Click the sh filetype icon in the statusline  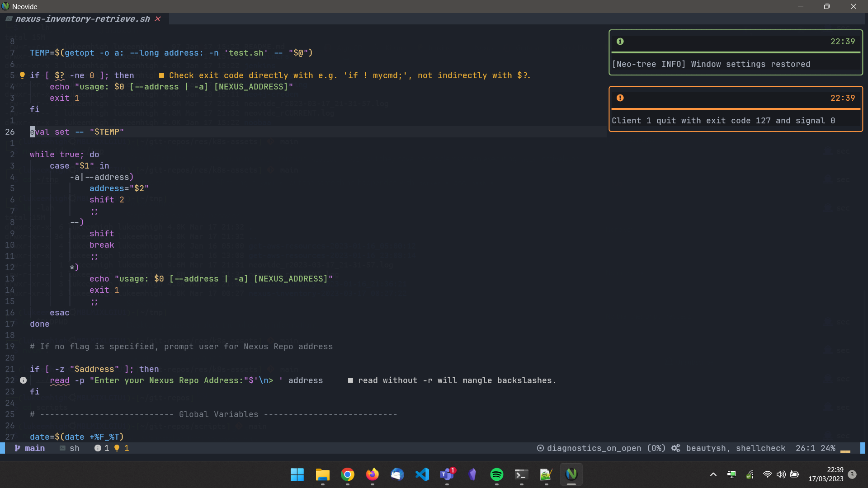pyautogui.click(x=63, y=448)
